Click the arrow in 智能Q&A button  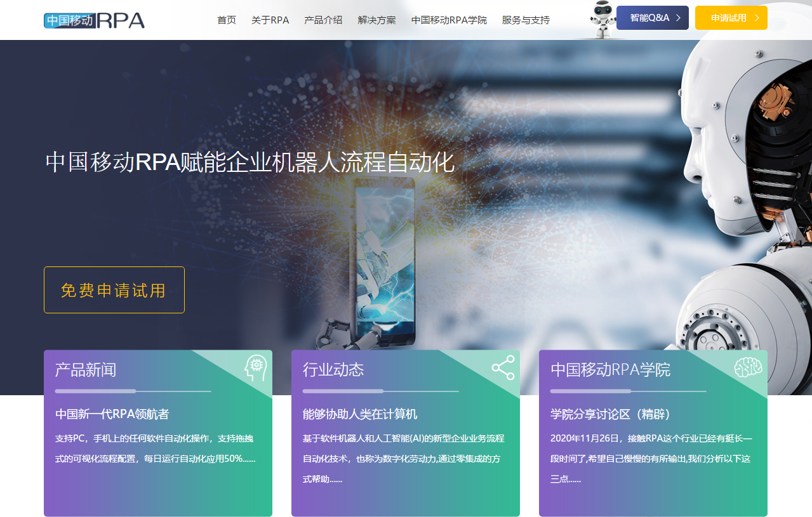(x=679, y=18)
